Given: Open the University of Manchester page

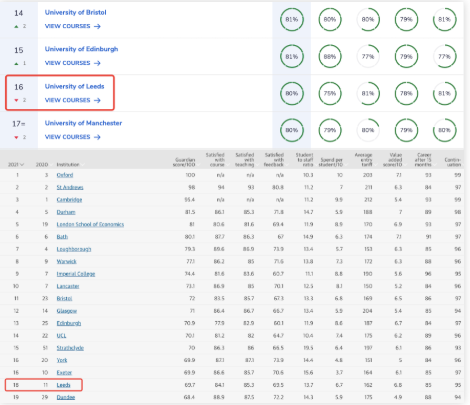Looking at the screenshot, I should 83,123.
